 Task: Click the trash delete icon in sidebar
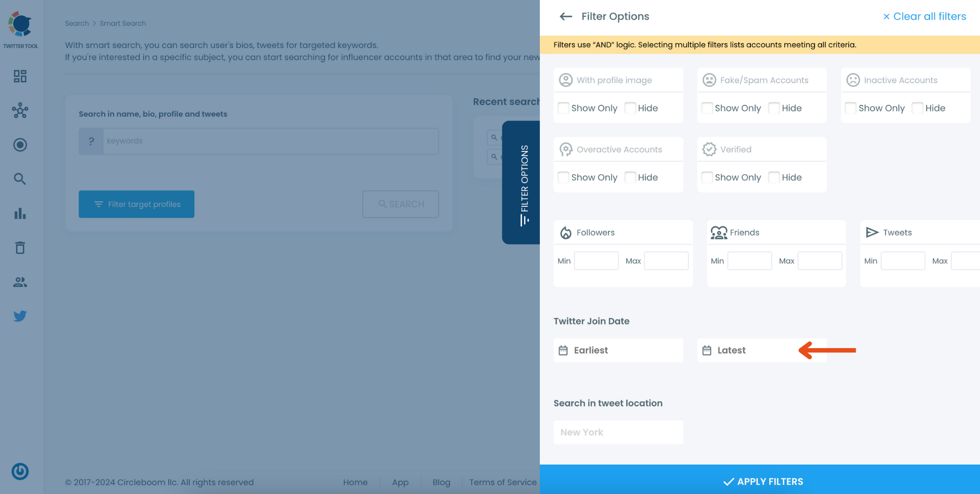pyautogui.click(x=20, y=247)
